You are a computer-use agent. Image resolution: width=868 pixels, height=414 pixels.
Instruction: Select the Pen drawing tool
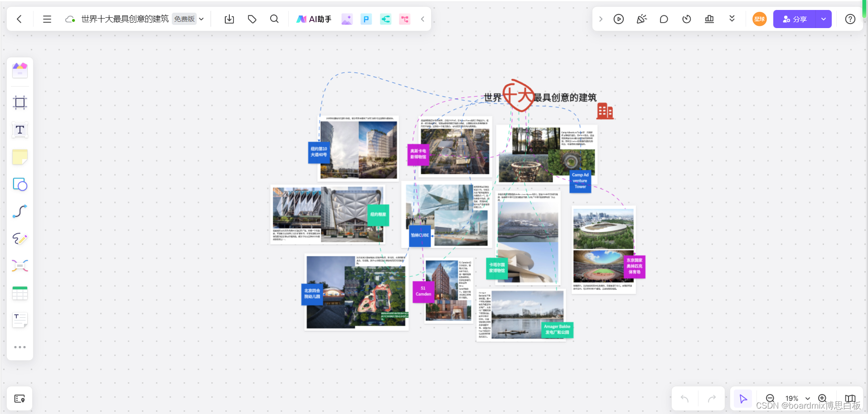click(x=20, y=238)
